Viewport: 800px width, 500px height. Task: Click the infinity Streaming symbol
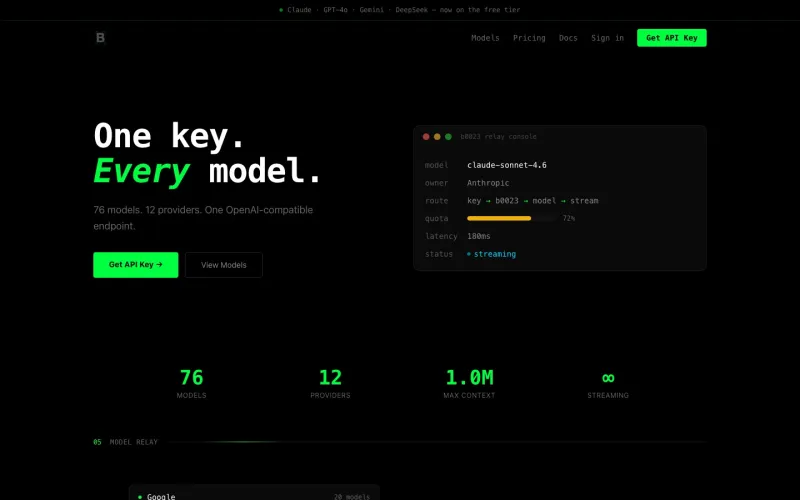(x=608, y=378)
